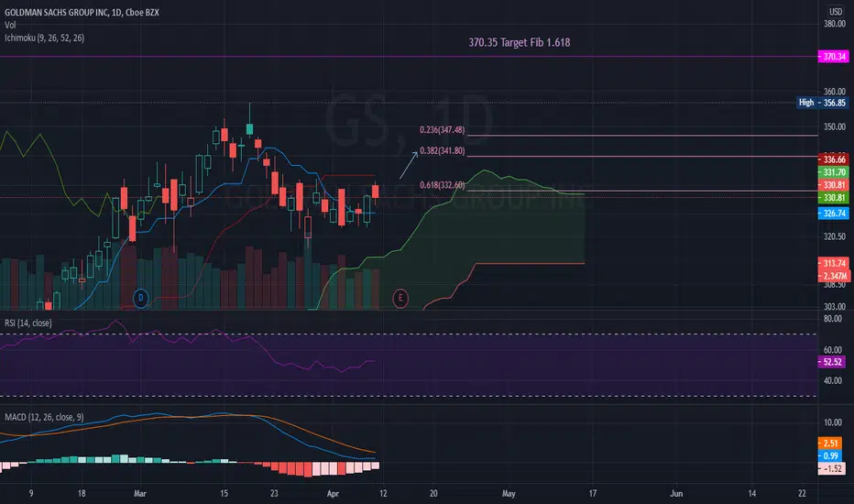Click the purple 370.34 horizontal target line
This screenshot has height=504, width=854.
(409, 57)
